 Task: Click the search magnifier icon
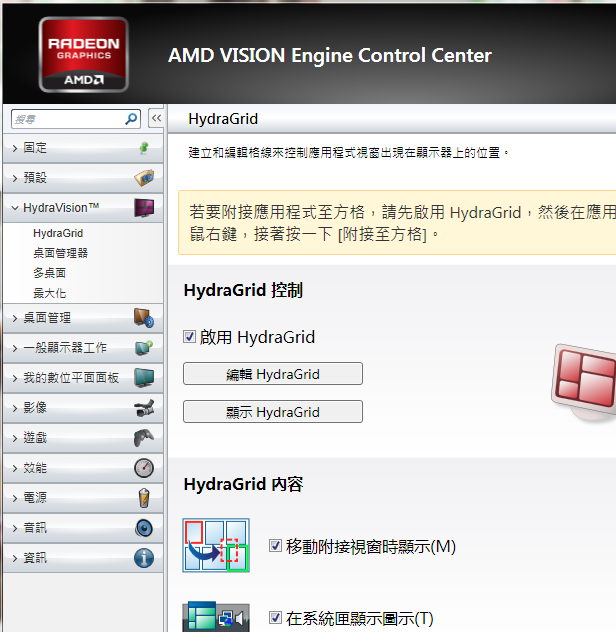(x=131, y=119)
